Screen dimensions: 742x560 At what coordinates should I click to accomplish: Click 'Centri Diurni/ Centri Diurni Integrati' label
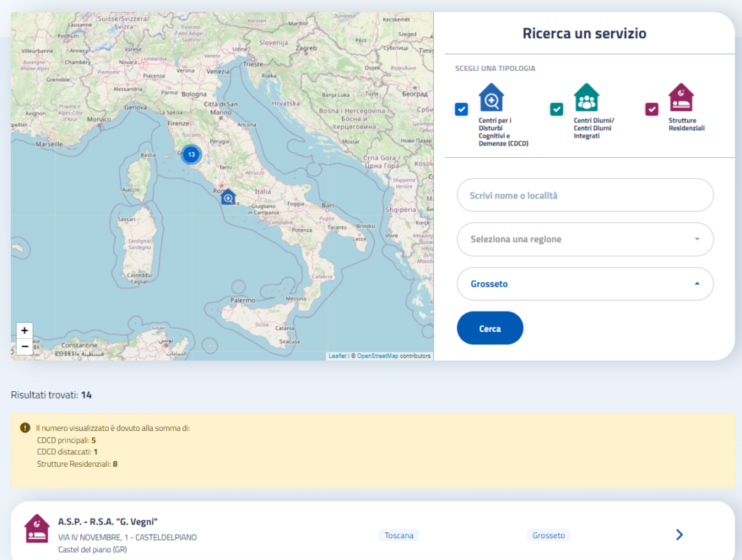click(x=594, y=128)
